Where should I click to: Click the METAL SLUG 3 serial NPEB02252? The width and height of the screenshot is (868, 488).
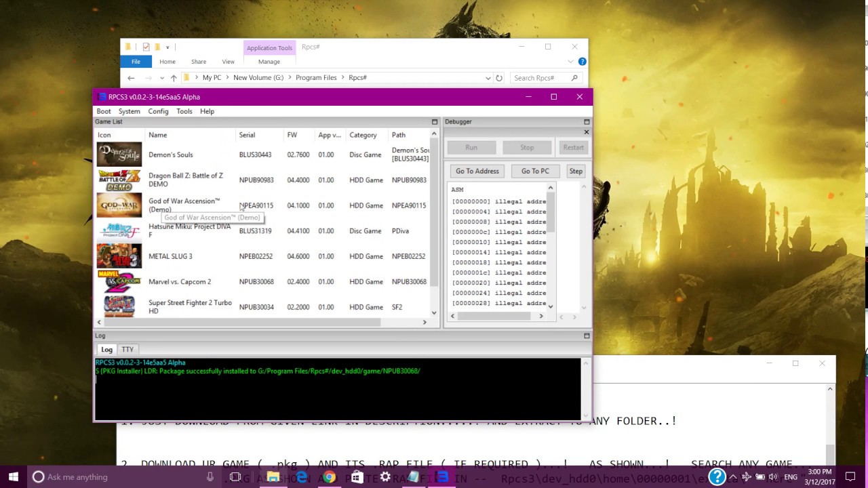256,256
